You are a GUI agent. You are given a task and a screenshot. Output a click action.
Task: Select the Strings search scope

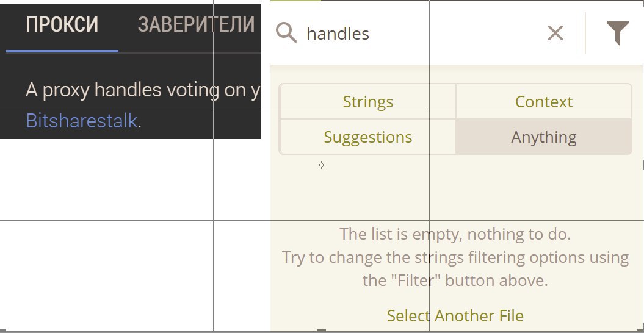point(367,101)
